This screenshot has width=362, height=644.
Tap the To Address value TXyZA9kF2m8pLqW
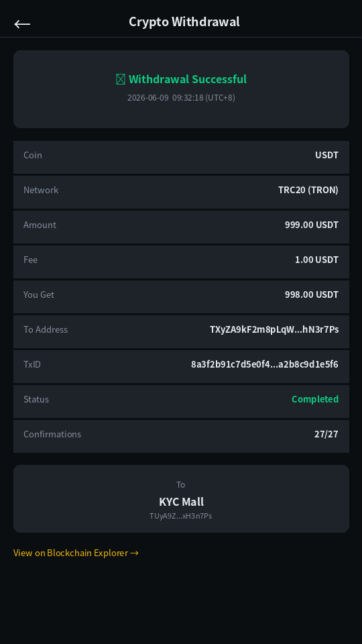pyautogui.click(x=274, y=329)
